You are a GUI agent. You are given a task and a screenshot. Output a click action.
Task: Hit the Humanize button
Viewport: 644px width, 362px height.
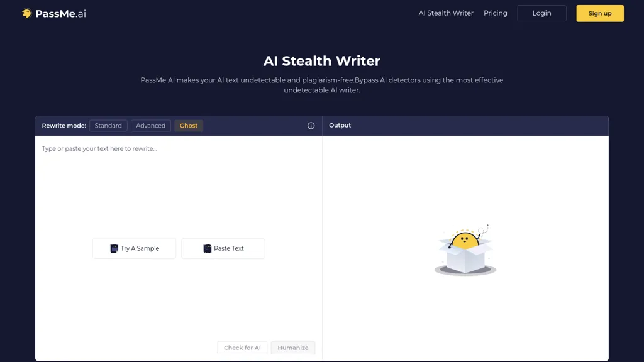pos(293,348)
